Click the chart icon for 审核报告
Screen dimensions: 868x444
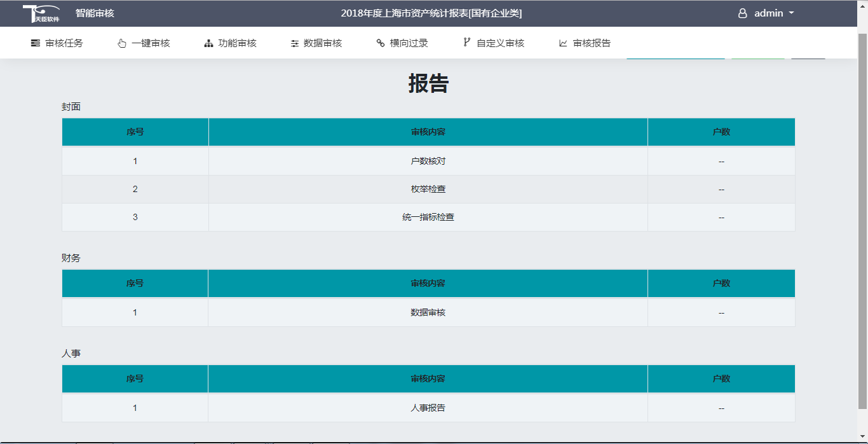(x=563, y=43)
